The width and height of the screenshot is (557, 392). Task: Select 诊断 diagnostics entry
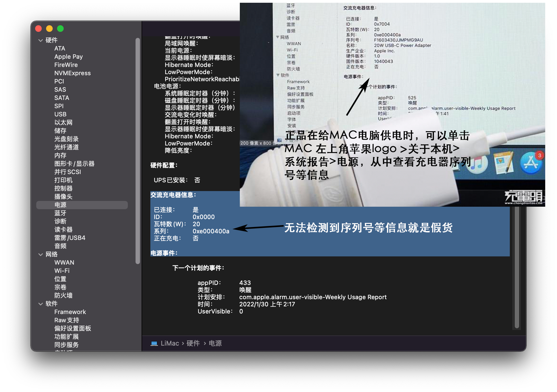60,222
